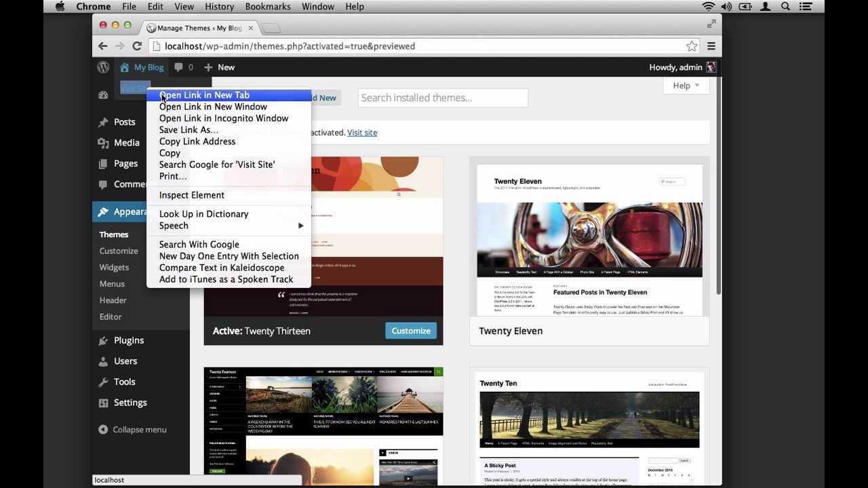
Task: Click the volume icon in menu bar
Action: [x=727, y=6]
